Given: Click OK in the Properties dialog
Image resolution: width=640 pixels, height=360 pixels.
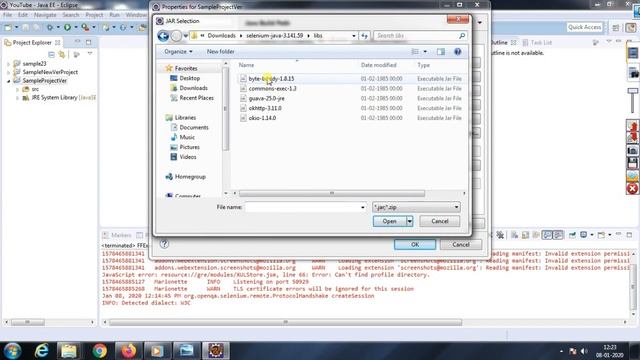Looking at the screenshot, I should 415,244.
